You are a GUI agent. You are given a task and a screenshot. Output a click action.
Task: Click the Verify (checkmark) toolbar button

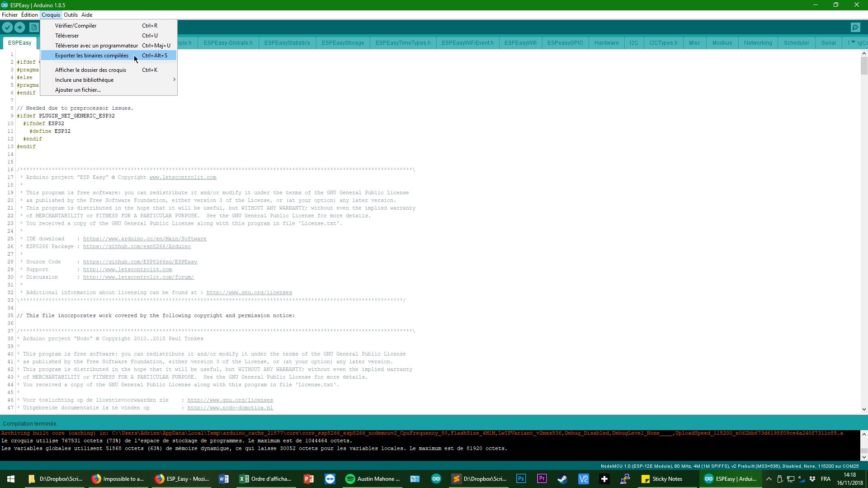(x=7, y=28)
